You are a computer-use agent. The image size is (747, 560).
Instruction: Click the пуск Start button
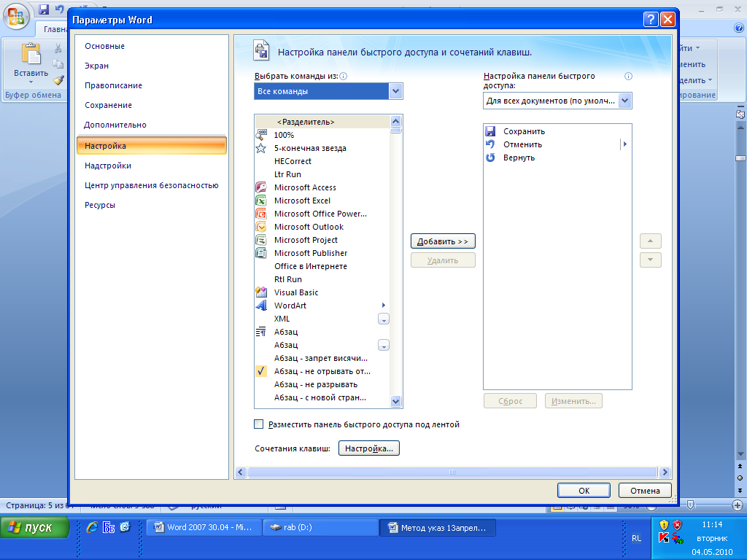pos(35,528)
